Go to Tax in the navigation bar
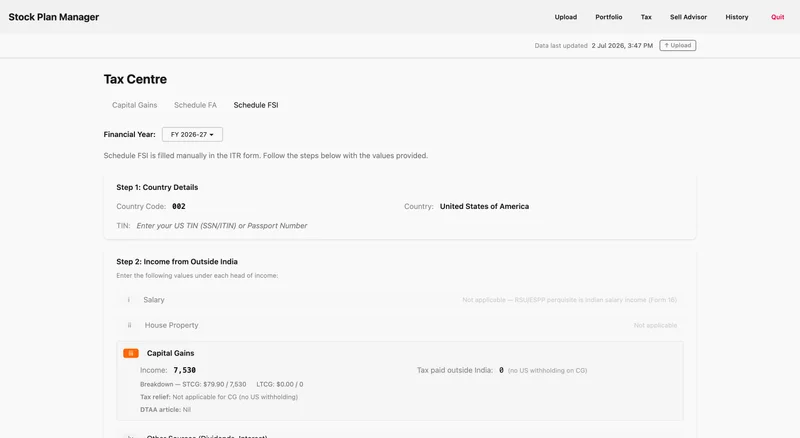Viewport: 800px width, 438px height. coord(646,17)
